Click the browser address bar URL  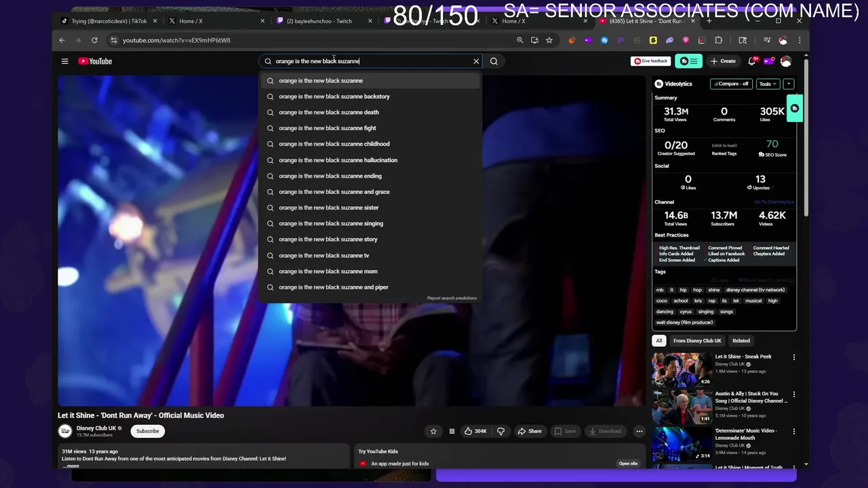tap(176, 40)
